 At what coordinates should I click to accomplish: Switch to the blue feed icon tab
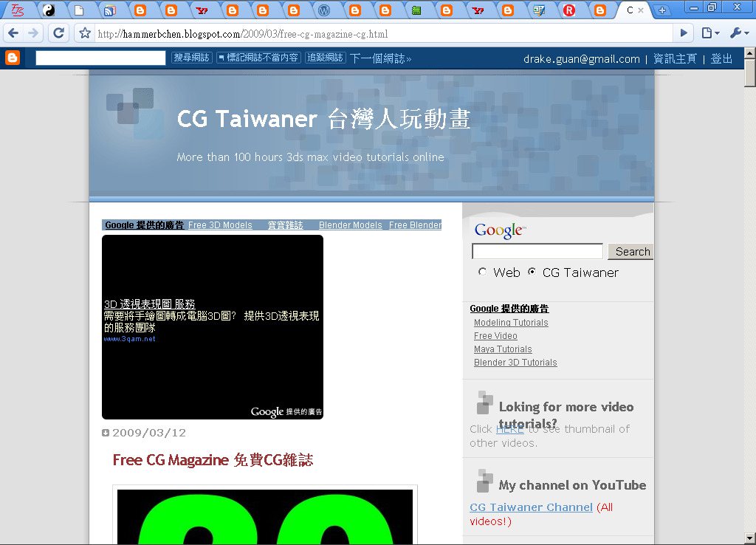110,10
